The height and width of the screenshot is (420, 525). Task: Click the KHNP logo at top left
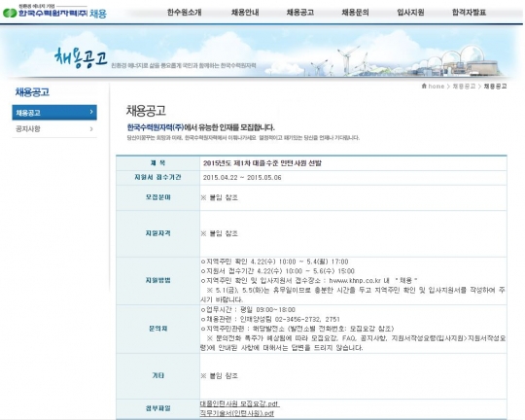(x=54, y=12)
